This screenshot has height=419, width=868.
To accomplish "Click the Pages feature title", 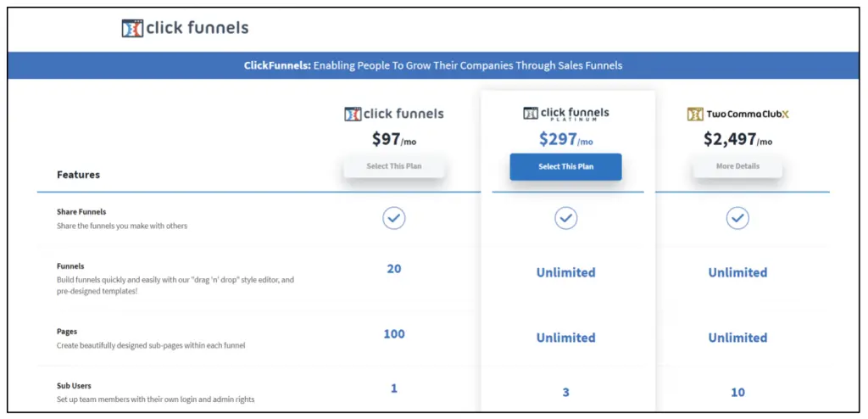I will (67, 332).
